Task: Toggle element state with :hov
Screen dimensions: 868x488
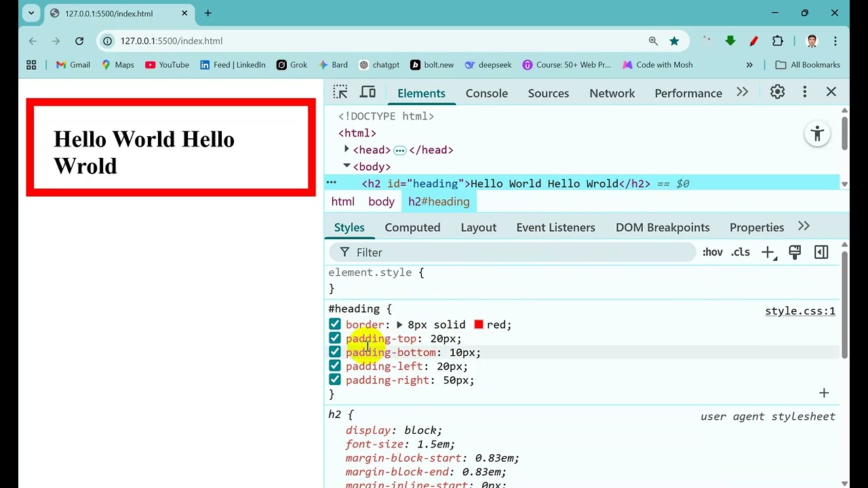Action: [713, 252]
